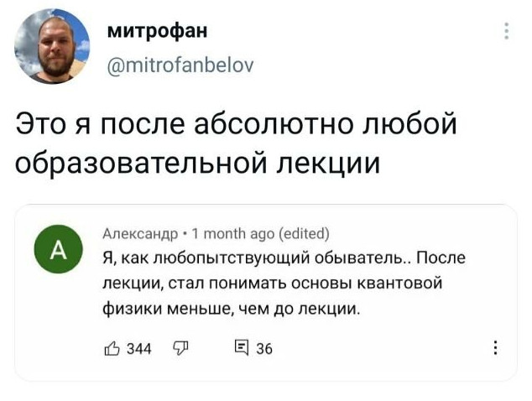Click the 344 likes count
The height and width of the screenshot is (401, 532).
tap(138, 349)
